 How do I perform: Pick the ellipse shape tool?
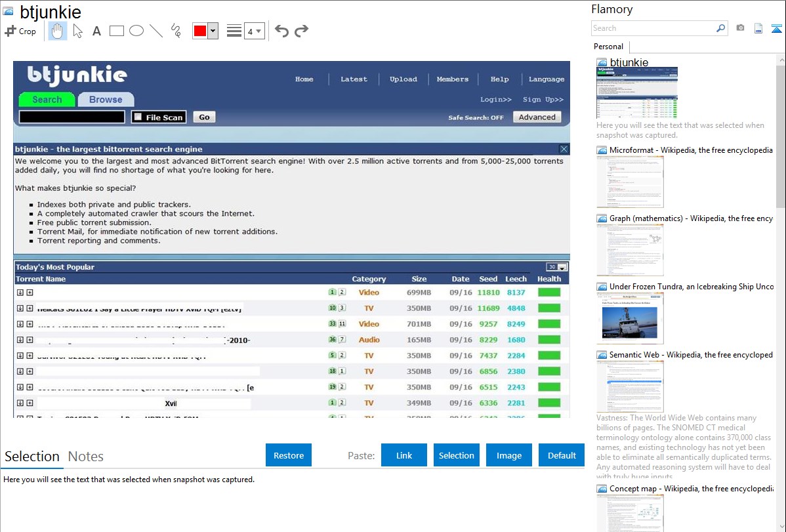[136, 31]
